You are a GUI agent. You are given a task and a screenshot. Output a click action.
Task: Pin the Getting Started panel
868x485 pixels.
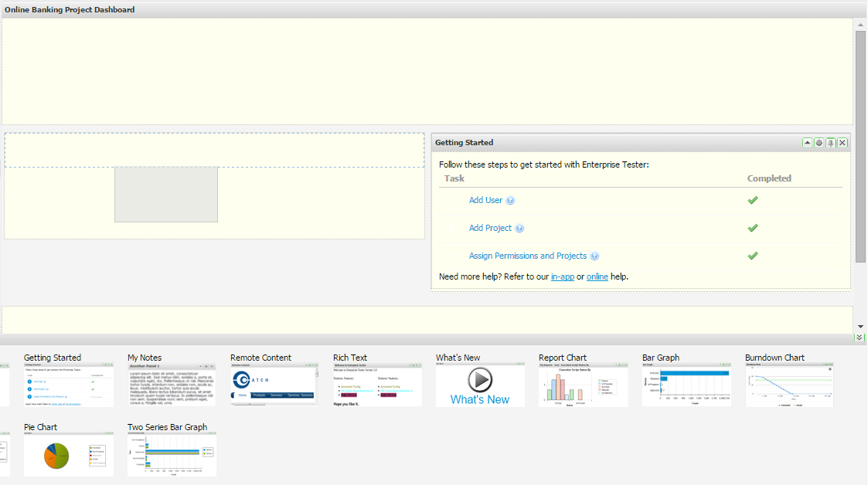tap(831, 143)
